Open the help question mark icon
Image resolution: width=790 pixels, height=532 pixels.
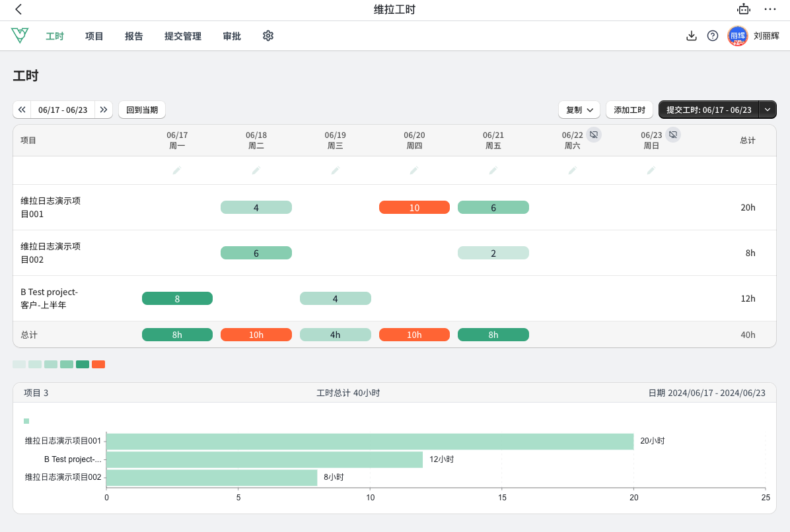(x=713, y=36)
